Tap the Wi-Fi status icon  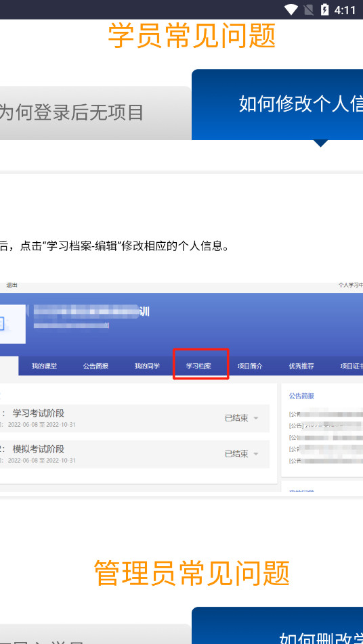click(x=291, y=9)
